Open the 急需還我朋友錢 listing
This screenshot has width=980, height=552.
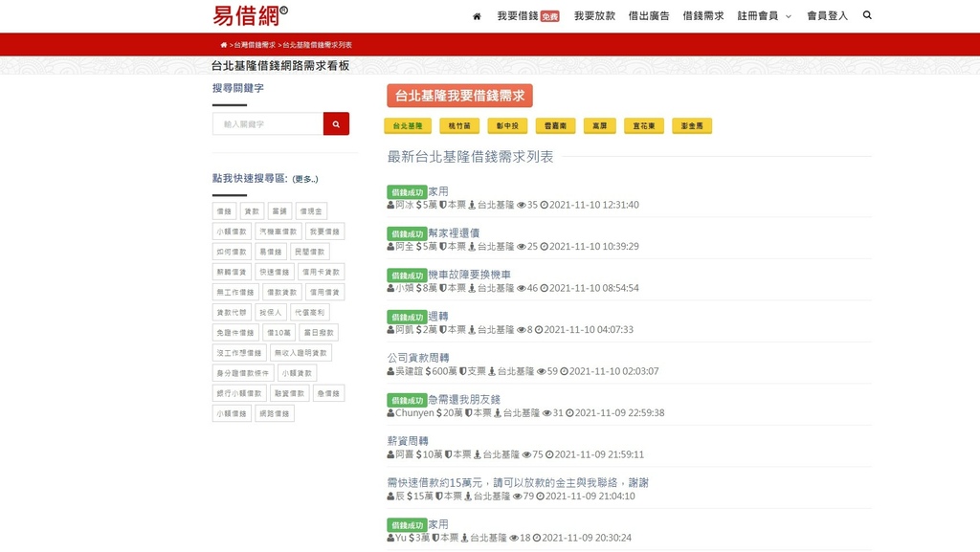click(464, 399)
